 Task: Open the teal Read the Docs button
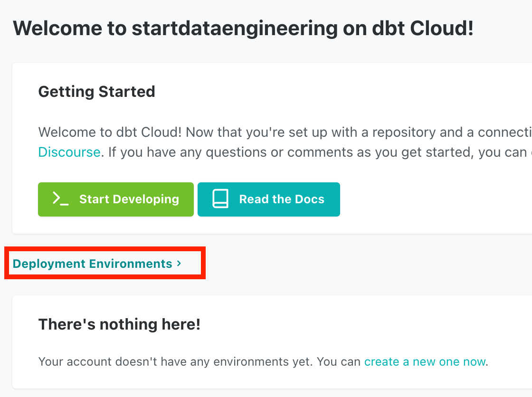tap(269, 199)
